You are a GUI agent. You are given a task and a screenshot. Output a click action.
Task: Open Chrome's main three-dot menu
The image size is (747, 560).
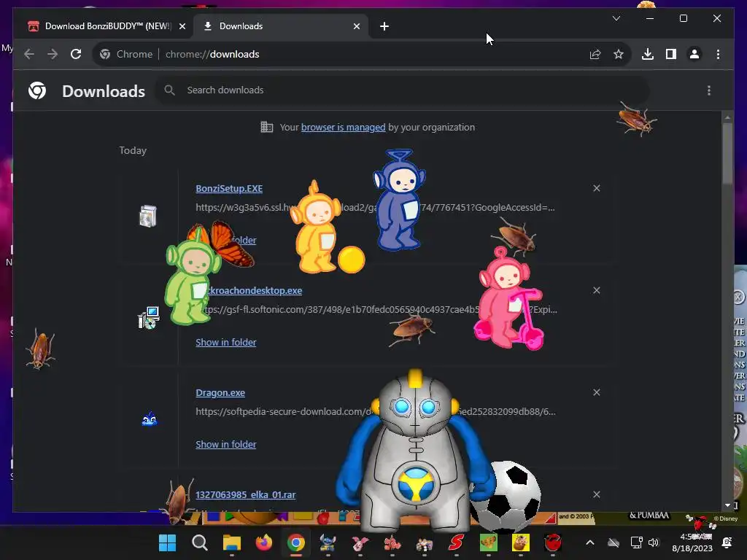(x=718, y=54)
